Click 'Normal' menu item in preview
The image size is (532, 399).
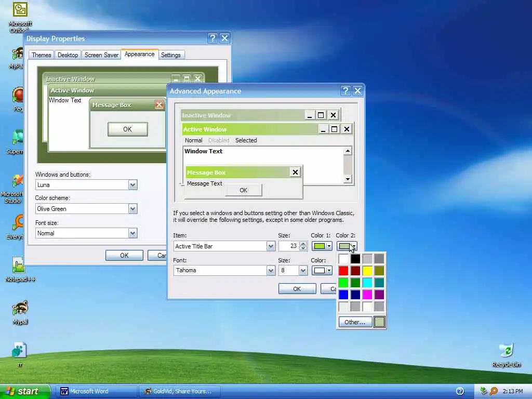[x=193, y=140]
